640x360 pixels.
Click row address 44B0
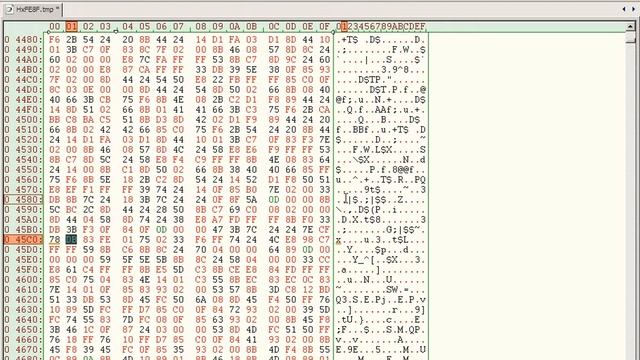[x=23, y=70]
